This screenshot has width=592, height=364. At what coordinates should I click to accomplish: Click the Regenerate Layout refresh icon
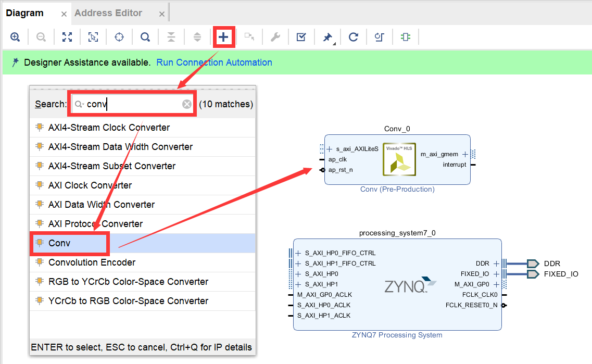(354, 37)
